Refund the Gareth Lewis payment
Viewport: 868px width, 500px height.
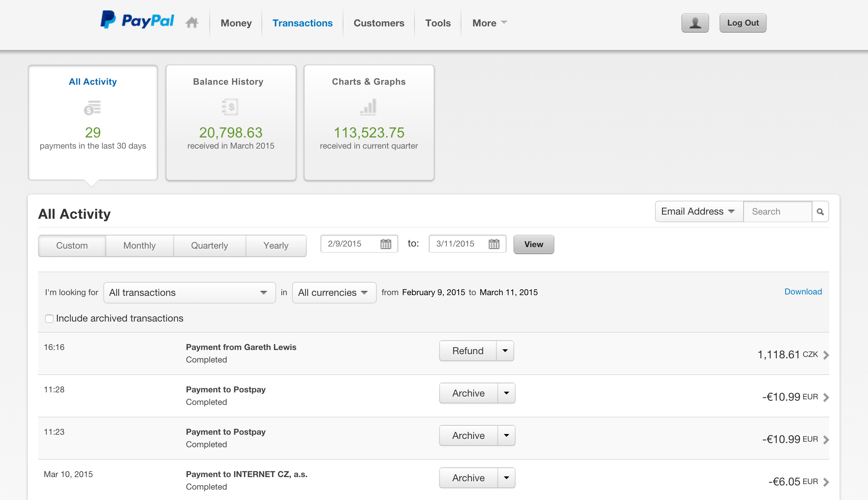pos(468,351)
